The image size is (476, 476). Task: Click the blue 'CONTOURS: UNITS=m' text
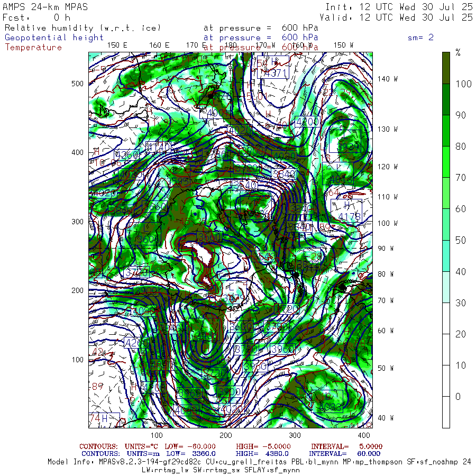(121, 454)
